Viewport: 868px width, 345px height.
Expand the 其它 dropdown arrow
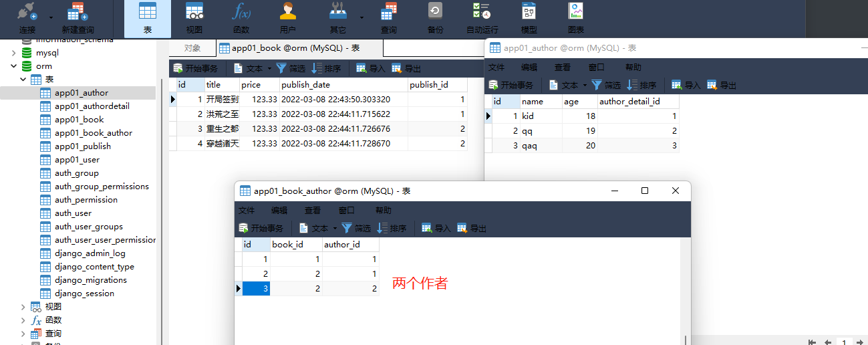pos(361,18)
